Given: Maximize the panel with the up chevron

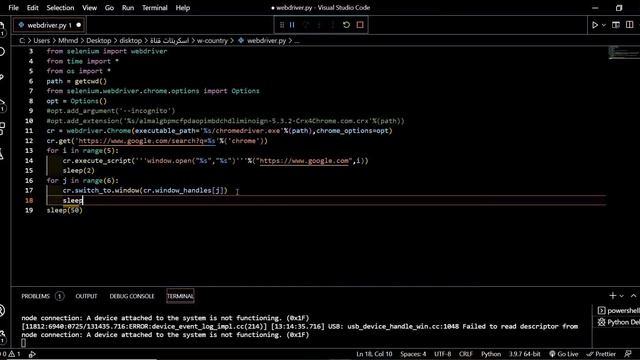Looking at the screenshot, I should tap(633, 296).
